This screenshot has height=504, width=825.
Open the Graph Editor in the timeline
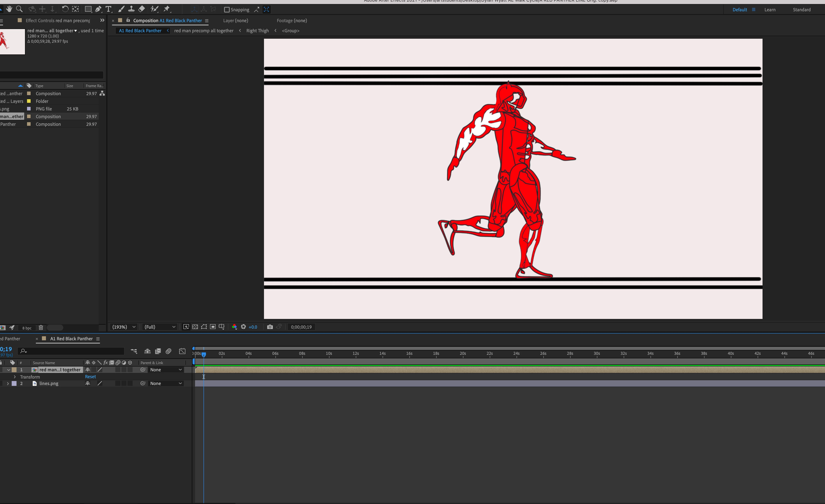pyautogui.click(x=182, y=351)
